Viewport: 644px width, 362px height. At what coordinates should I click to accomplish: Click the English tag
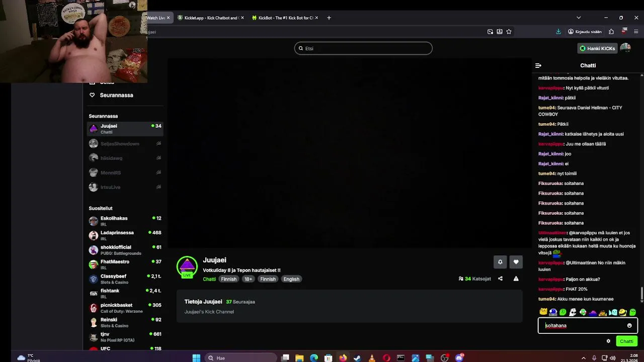291,279
